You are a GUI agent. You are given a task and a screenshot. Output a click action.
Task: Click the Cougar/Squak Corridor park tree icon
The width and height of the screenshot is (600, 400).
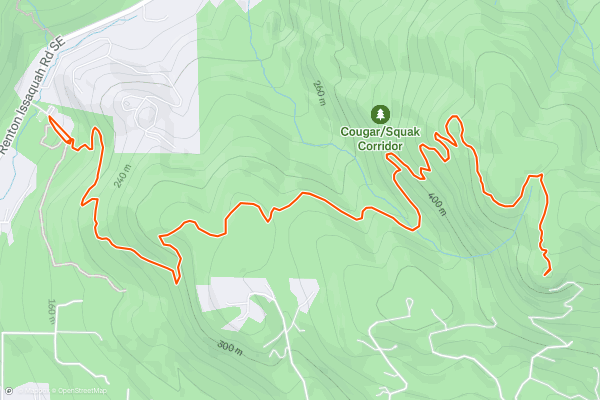pyautogui.click(x=380, y=114)
